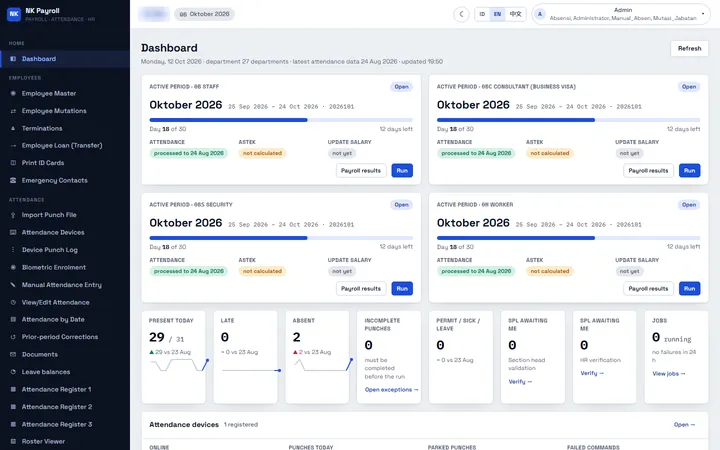Click the Admin avatar circle
Image resolution: width=720 pixels, height=450 pixels.
(540, 14)
